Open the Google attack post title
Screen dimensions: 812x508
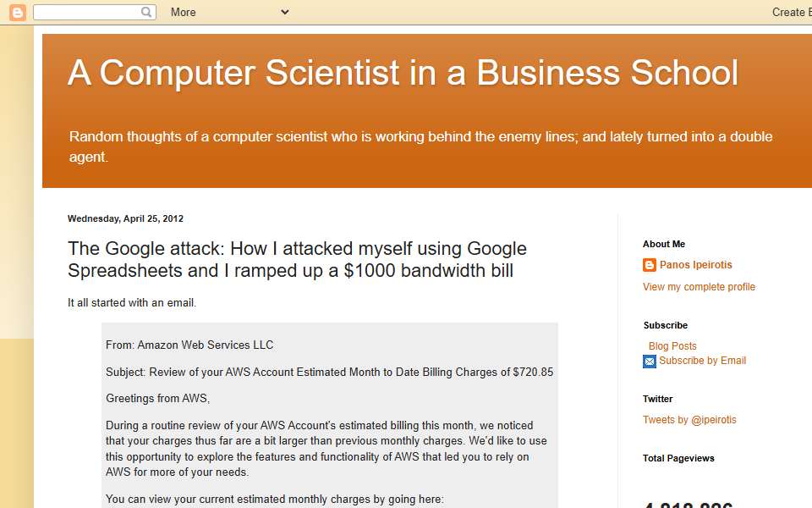coord(297,259)
